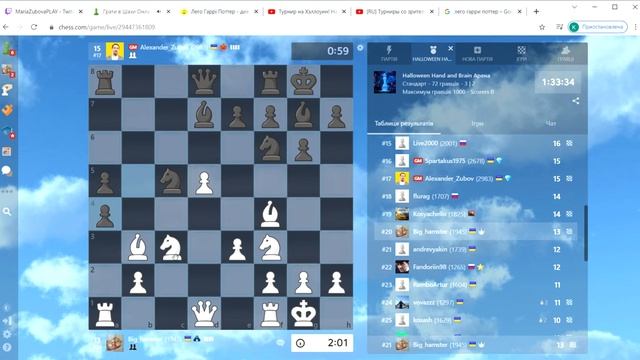Open the checkered board Games tab

521,53
